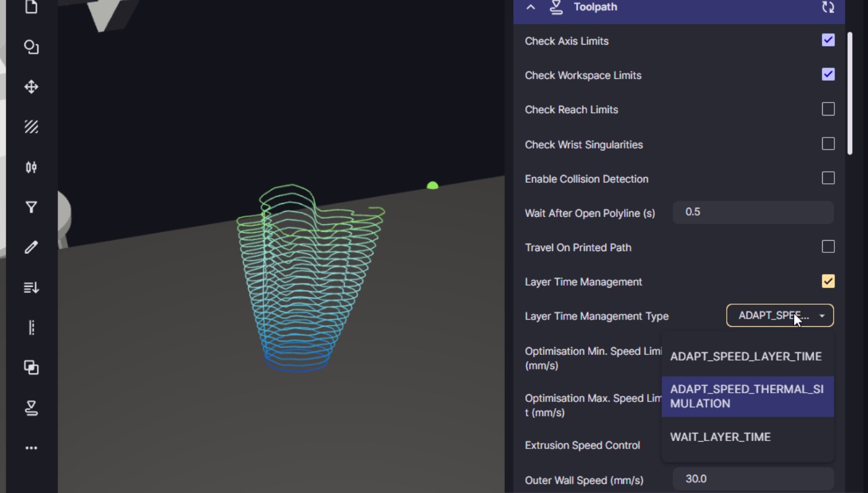The image size is (868, 493).
Task: Disable Layer Time Management checkbox
Action: point(828,282)
